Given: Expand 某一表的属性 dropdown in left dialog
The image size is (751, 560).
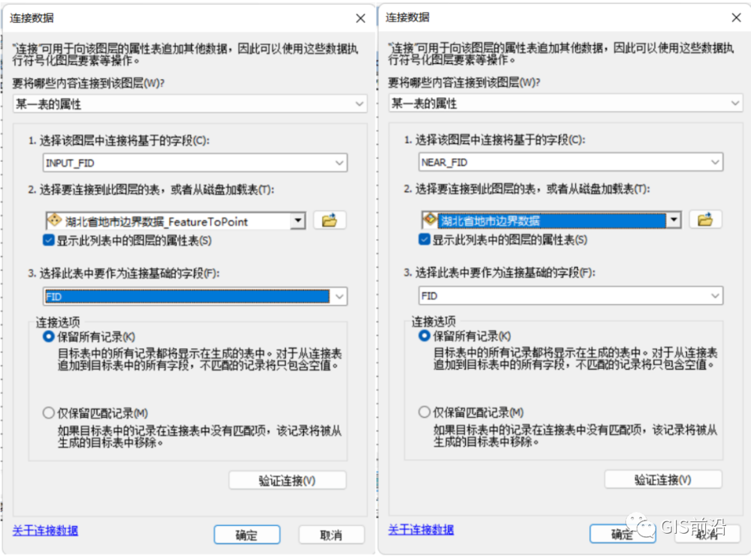Looking at the screenshot, I should pyautogui.click(x=360, y=104).
